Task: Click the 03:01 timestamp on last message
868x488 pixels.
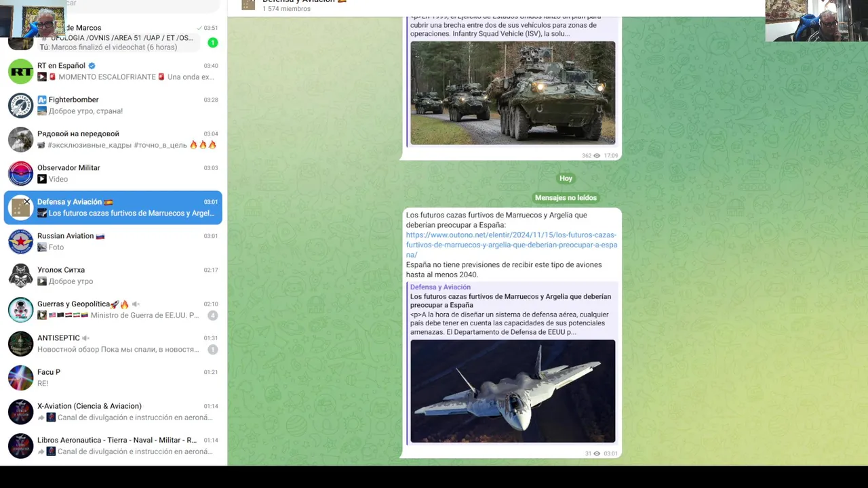Action: (x=610, y=453)
